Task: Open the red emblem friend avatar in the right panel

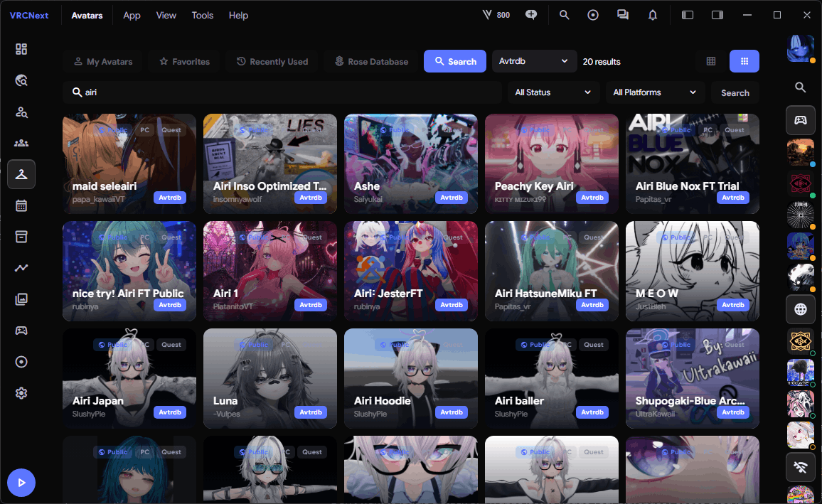Action: 801,184
